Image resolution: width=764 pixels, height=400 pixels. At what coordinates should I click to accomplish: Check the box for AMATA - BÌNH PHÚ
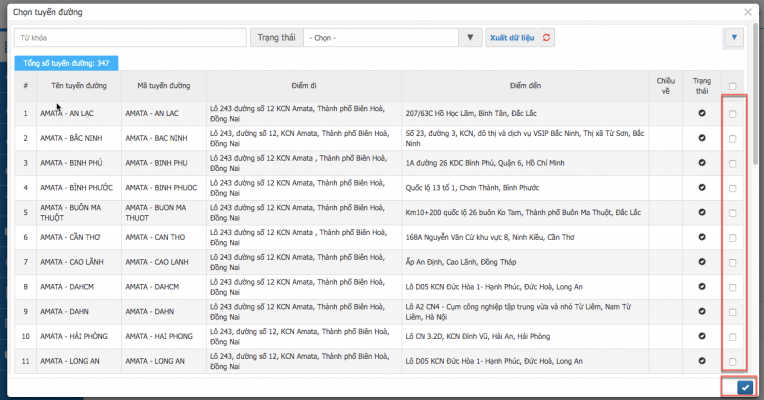tap(733, 163)
